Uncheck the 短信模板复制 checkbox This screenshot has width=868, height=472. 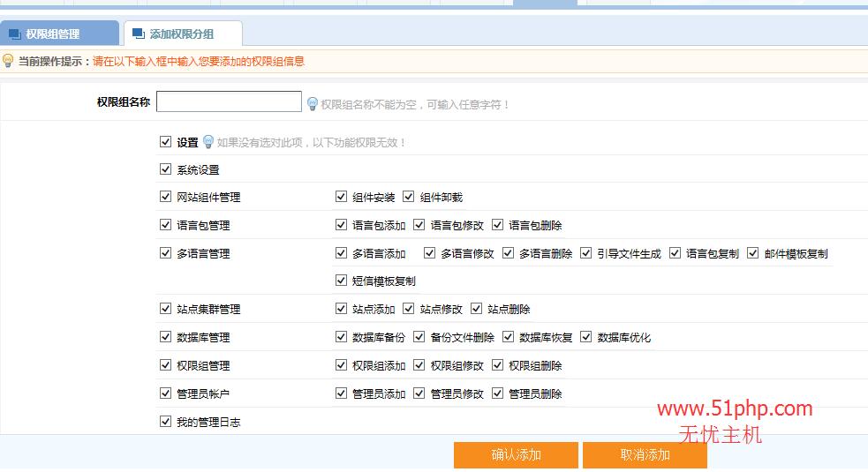[x=341, y=281]
